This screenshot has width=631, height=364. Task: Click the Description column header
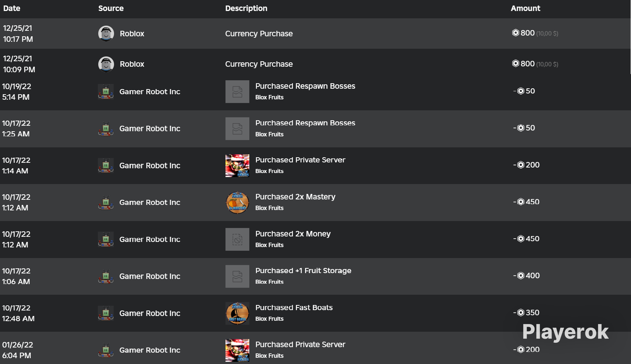pos(246,8)
